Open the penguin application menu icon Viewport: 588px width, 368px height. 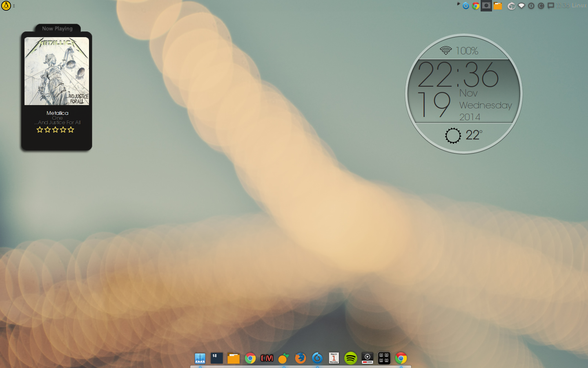(x=6, y=6)
